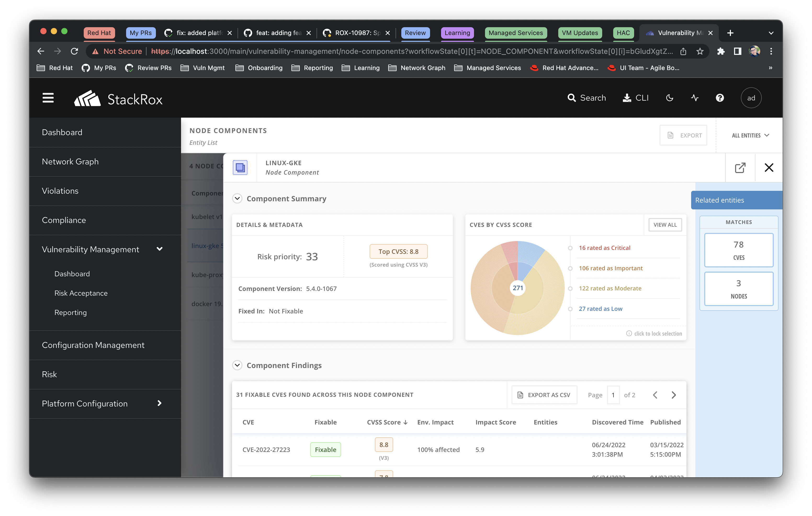Viewport: 812px width, 516px height.
Task: Click the browser bookmark star icon
Action: coord(700,51)
